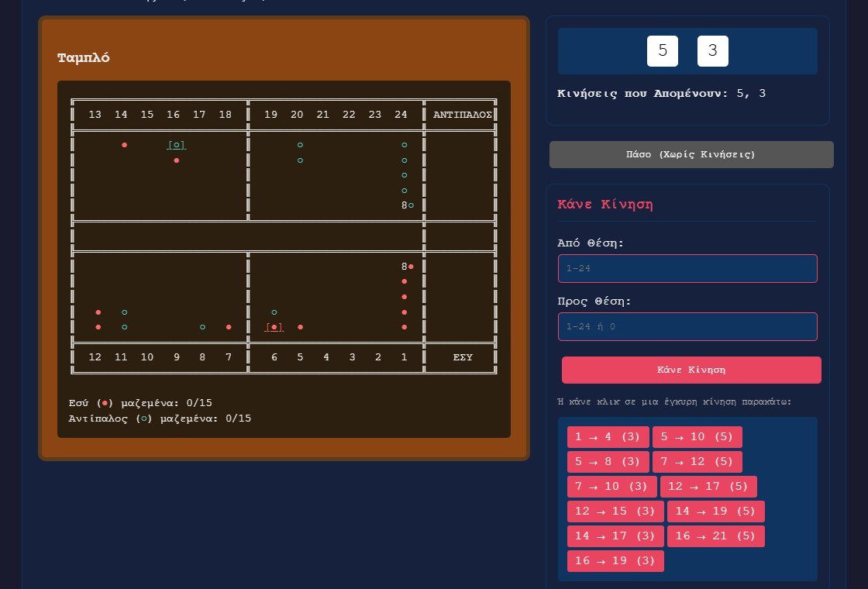Select the move 7 → 10 (3)
Image resolution: width=868 pixels, height=589 pixels.
611,487
